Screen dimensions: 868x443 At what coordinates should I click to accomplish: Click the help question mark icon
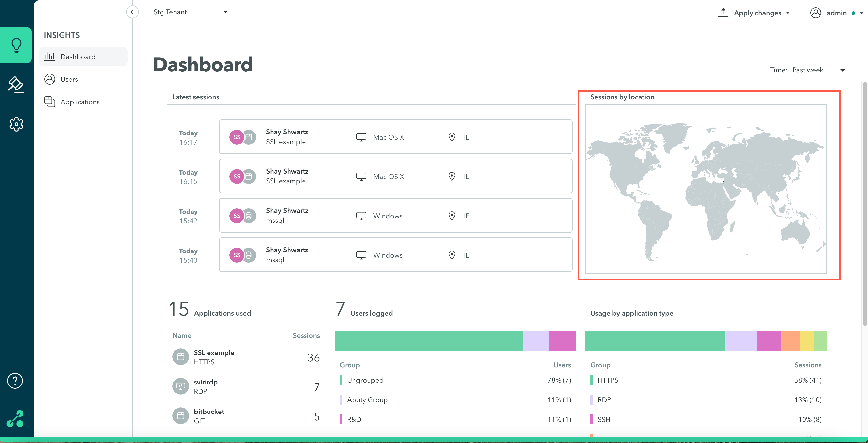(x=15, y=381)
